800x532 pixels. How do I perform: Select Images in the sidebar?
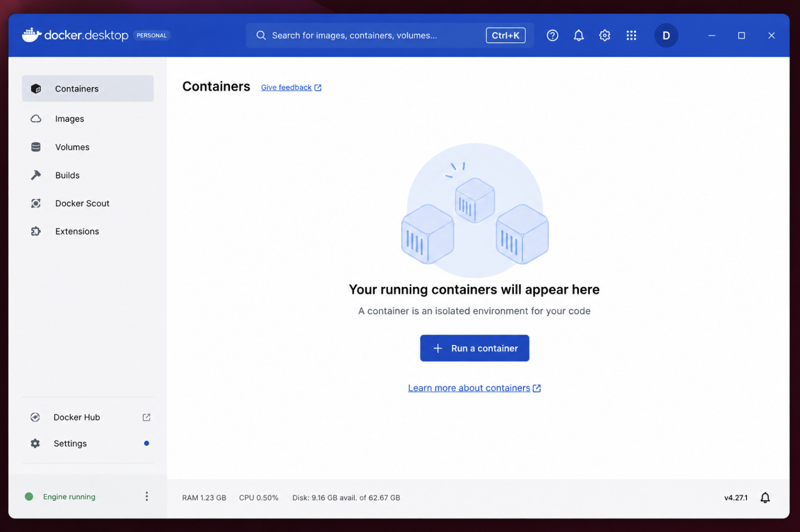click(88, 118)
